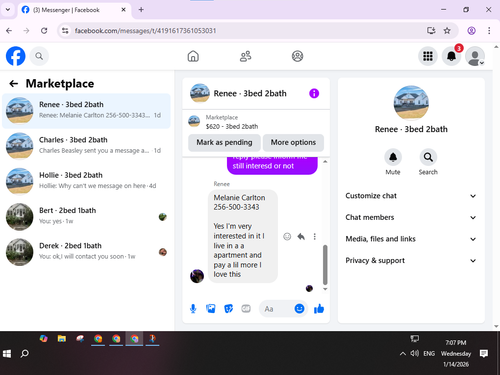Open Hollie 3bed 2bath conversation

point(86,181)
